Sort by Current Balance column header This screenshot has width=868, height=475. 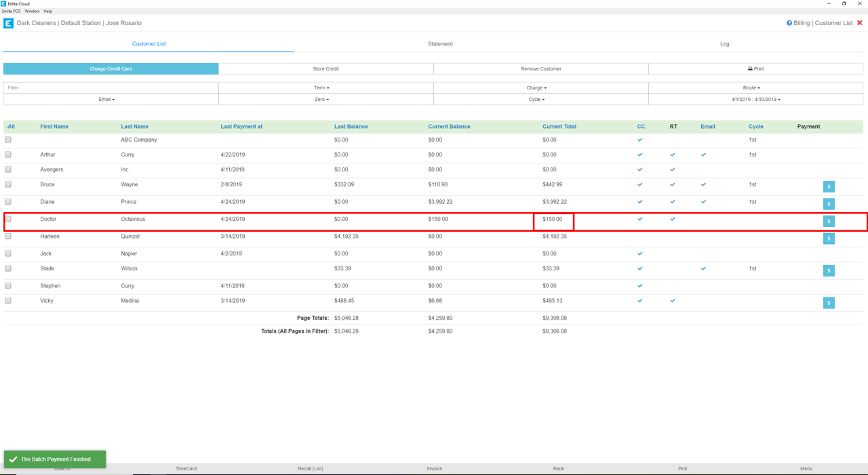pos(449,127)
